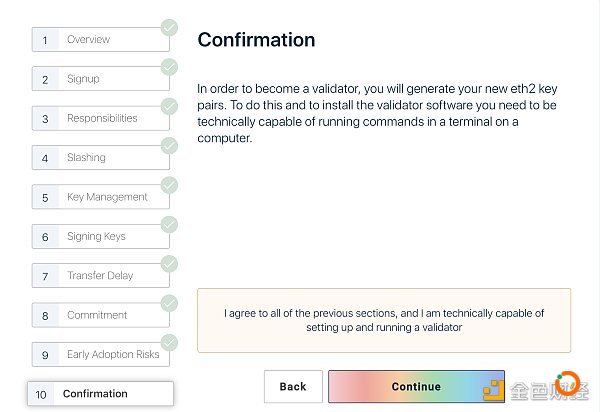
Task: Click the checkmark icon on Signing Keys
Action: [x=169, y=225]
